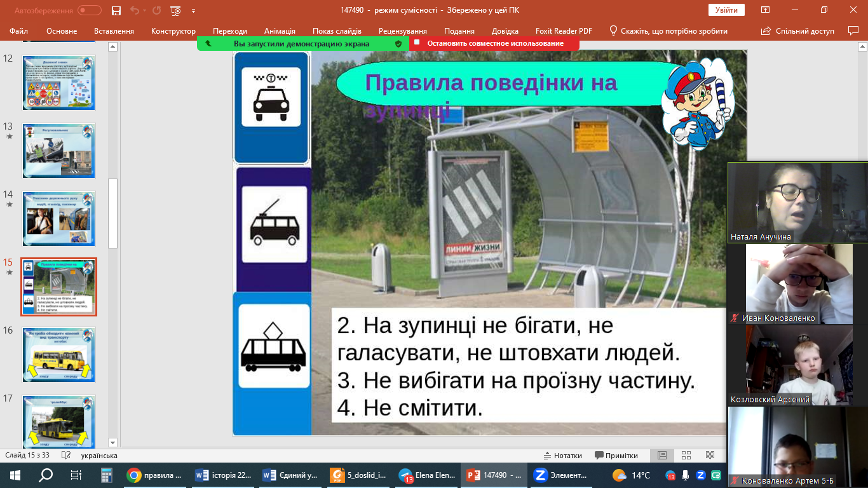Open the undo history dropdown arrow
Screen dimensions: 868x488
coord(144,10)
